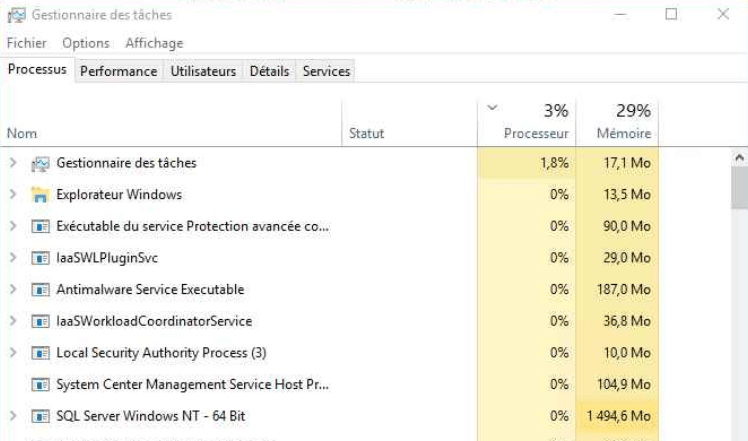Image resolution: width=748 pixels, height=441 pixels.
Task: Click the Explorateur Windows folder icon
Action: point(41,195)
